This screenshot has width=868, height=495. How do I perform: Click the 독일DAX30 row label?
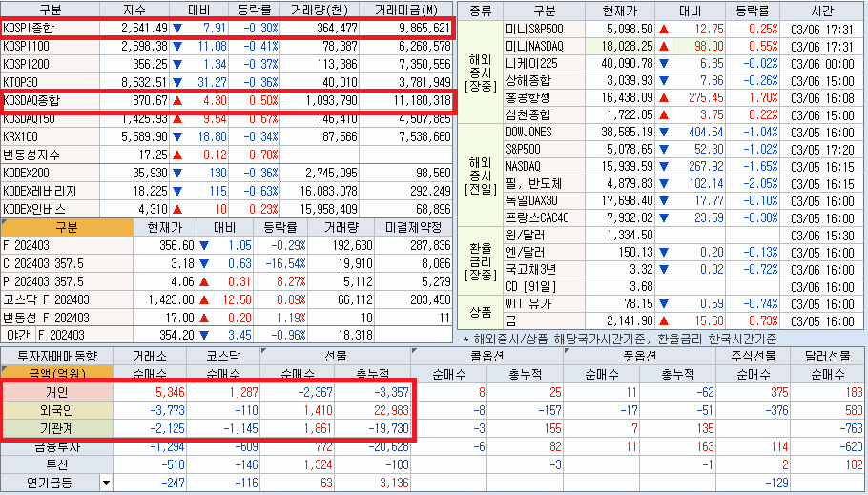click(531, 201)
